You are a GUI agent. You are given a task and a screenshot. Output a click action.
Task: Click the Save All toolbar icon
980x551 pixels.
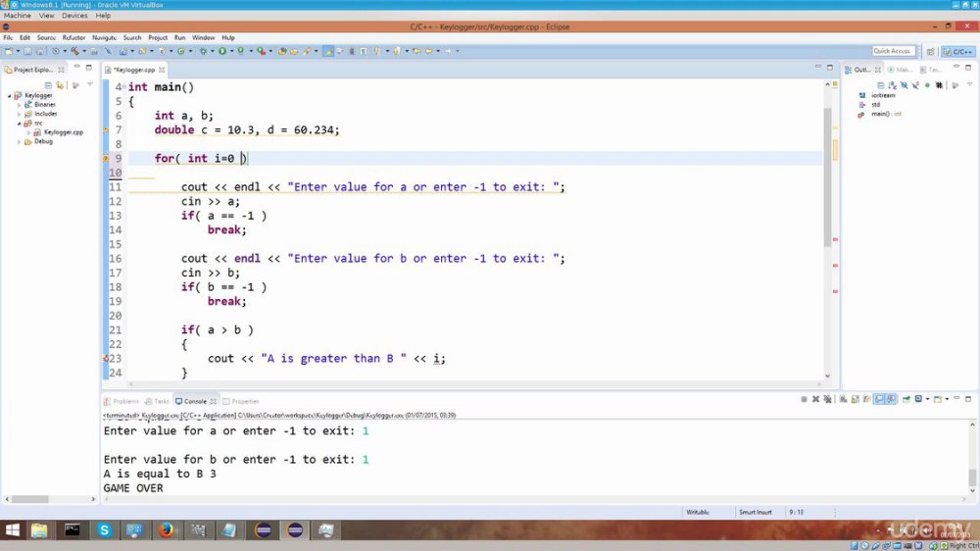pos(39,51)
